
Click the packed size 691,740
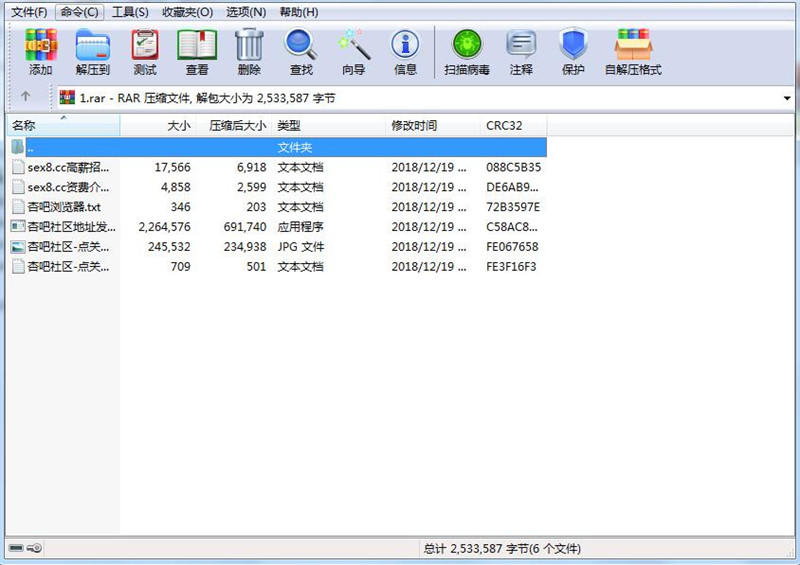coord(245,227)
